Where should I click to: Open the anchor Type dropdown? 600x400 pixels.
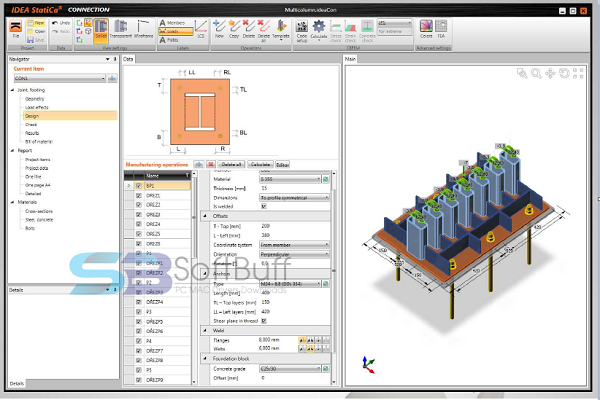point(290,284)
